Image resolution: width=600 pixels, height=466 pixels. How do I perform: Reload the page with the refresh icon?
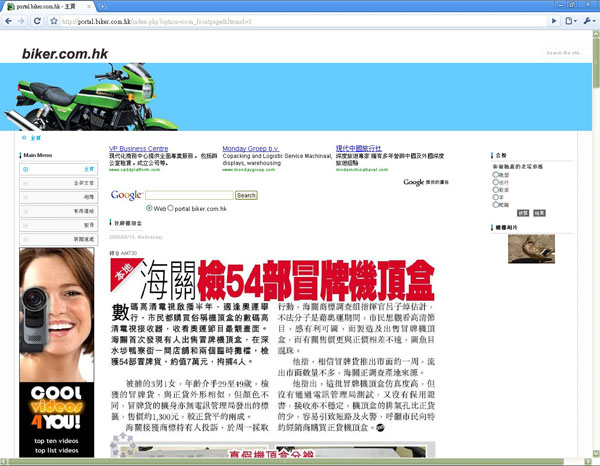[x=38, y=21]
